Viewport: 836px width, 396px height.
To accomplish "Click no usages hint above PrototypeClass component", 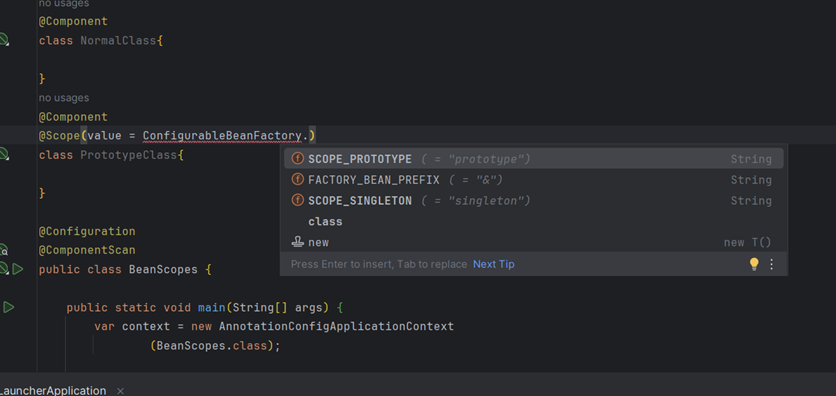I will (63, 98).
